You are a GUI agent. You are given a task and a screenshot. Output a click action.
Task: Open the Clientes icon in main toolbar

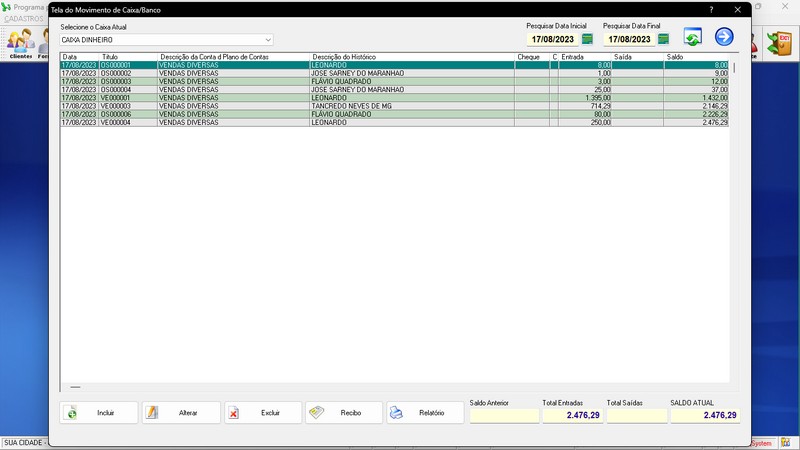[x=20, y=43]
